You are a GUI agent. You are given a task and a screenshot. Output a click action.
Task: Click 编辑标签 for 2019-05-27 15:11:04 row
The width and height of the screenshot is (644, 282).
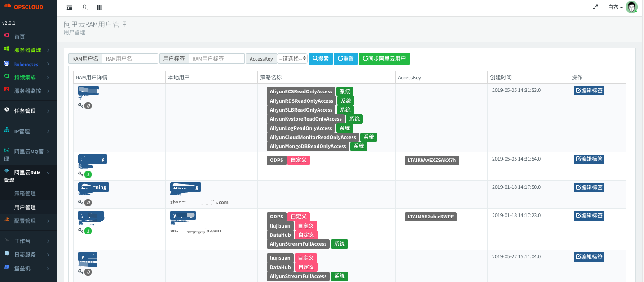pyautogui.click(x=589, y=257)
